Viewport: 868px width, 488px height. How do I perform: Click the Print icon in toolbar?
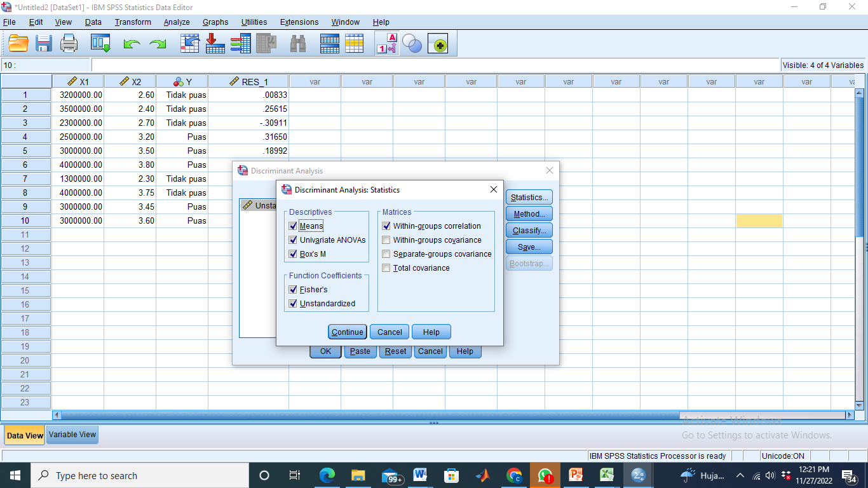pyautogui.click(x=69, y=43)
